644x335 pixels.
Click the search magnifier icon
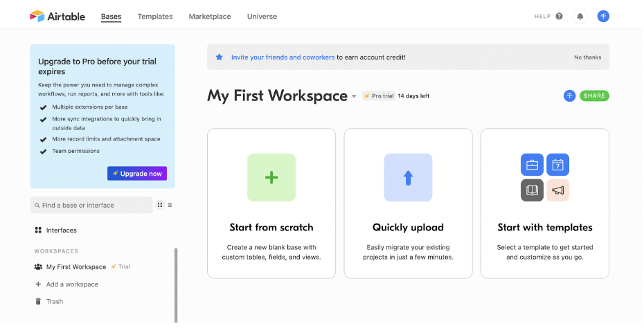[x=37, y=206]
